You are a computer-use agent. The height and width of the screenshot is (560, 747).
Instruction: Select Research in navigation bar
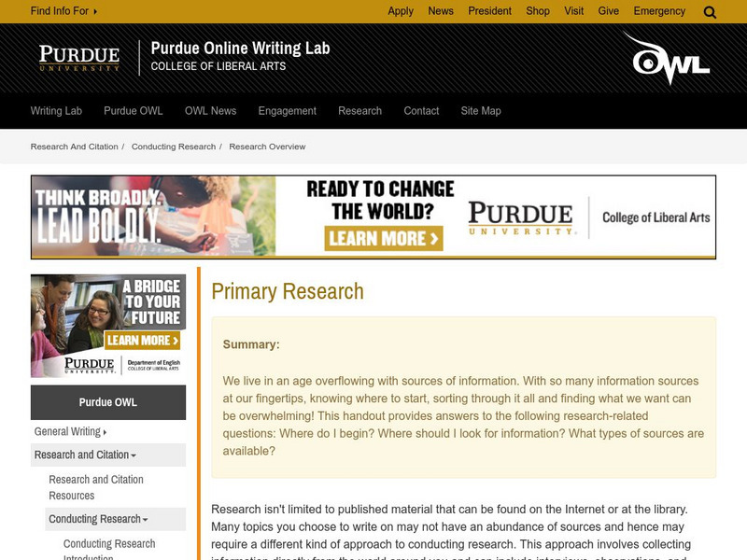[x=359, y=111]
